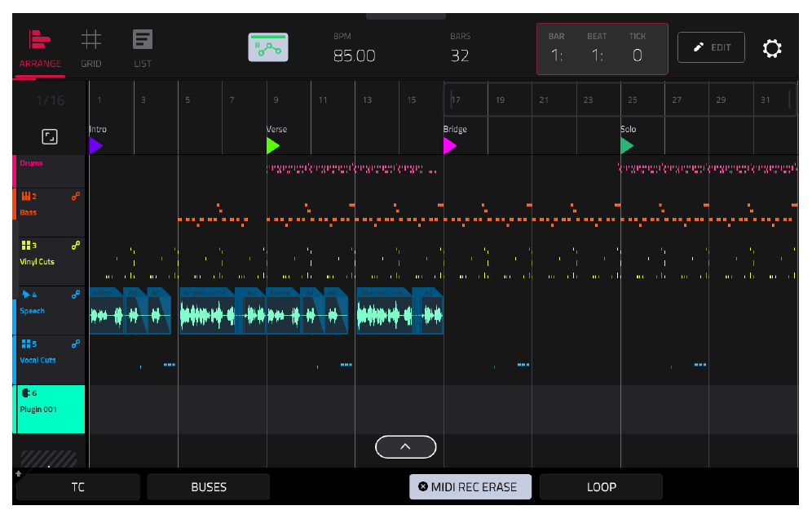
Task: Click the waveform icon on Speech track
Action: point(26,295)
